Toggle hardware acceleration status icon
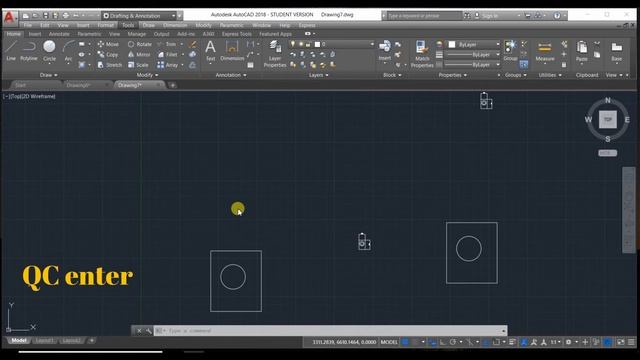 [x=607, y=342]
